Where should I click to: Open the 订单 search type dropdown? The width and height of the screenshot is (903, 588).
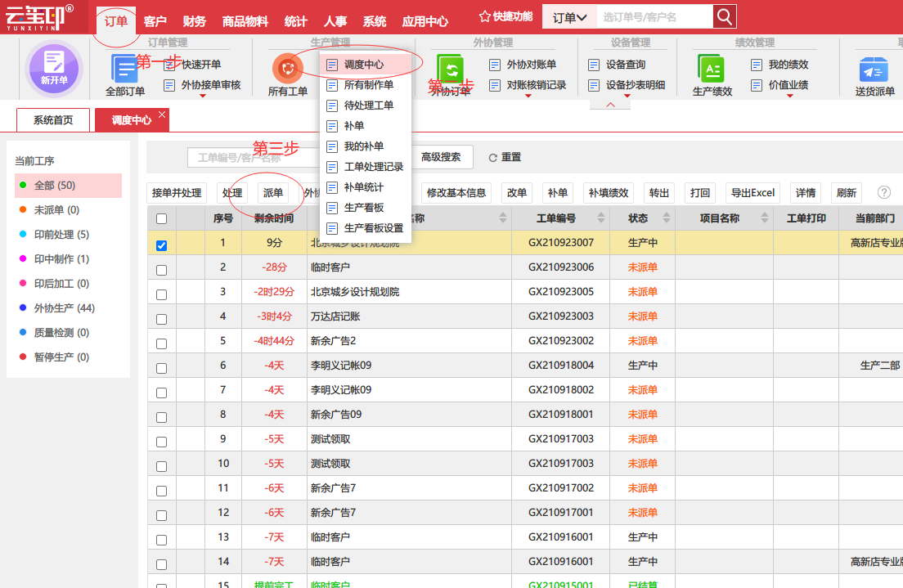(569, 17)
